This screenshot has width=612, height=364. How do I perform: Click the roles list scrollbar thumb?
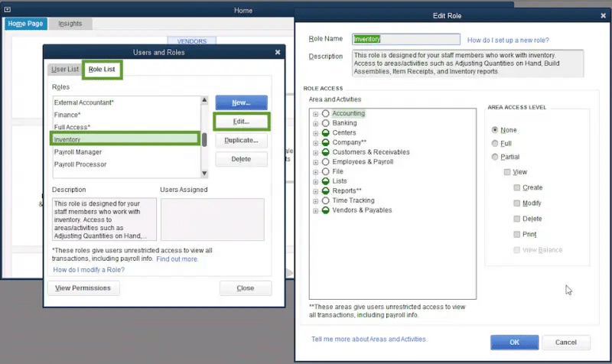click(204, 140)
